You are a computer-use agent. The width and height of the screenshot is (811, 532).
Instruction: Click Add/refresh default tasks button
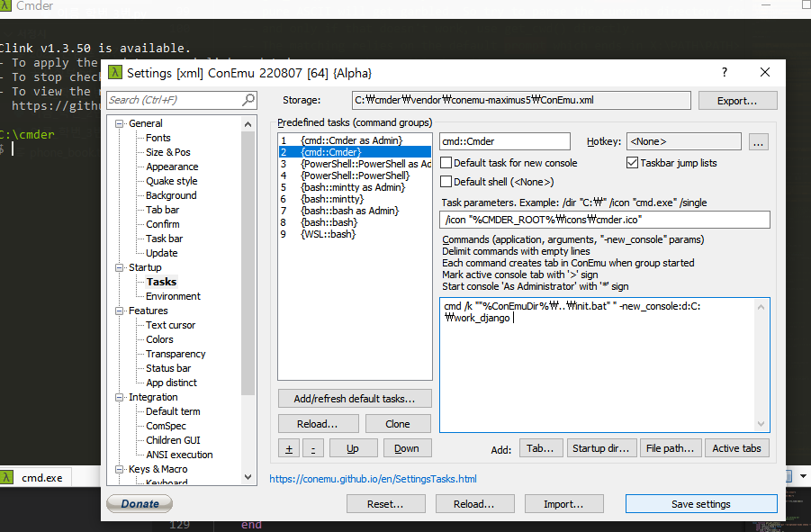[x=355, y=399]
